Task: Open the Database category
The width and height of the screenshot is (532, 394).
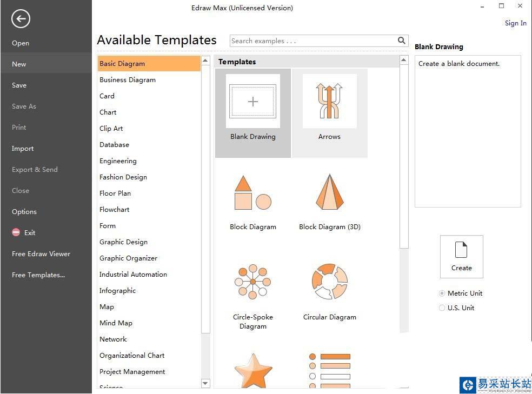Action: click(x=149, y=144)
